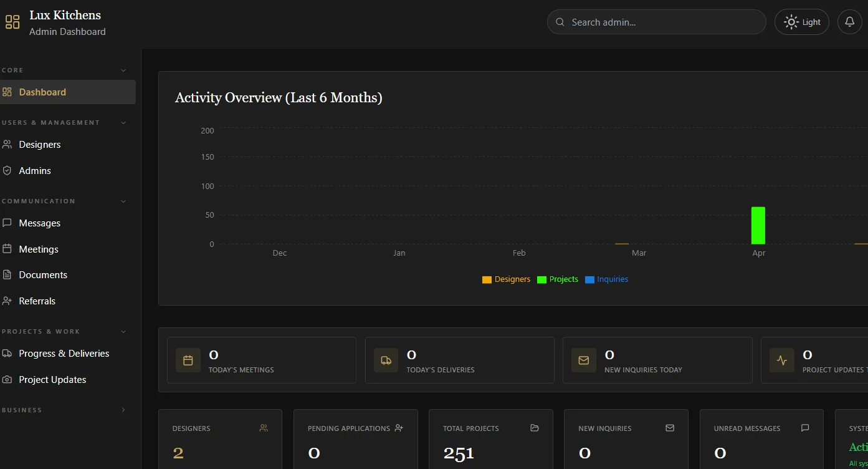
Task: Open Dashboard in sidebar
Action: click(67, 92)
